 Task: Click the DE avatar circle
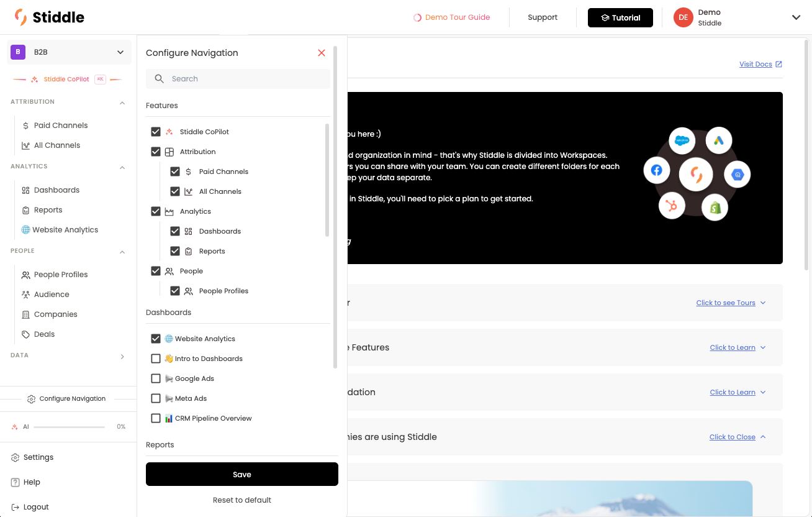coord(683,17)
